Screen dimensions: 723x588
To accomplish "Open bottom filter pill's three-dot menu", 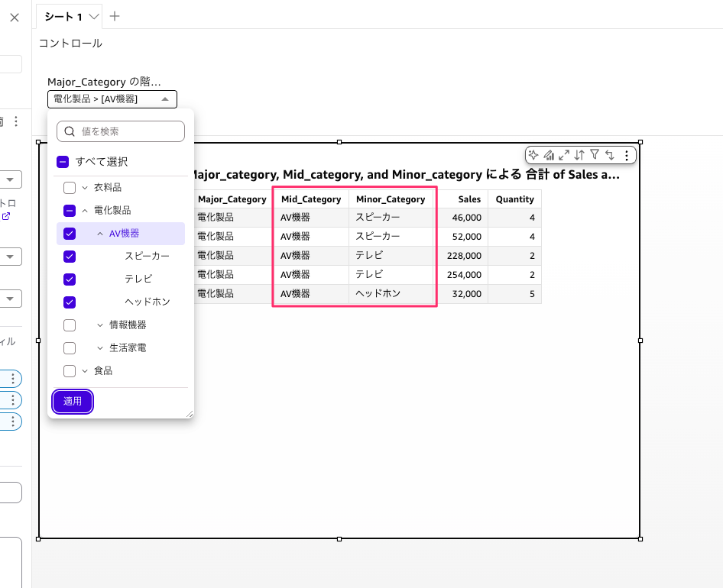I will tap(13, 422).
